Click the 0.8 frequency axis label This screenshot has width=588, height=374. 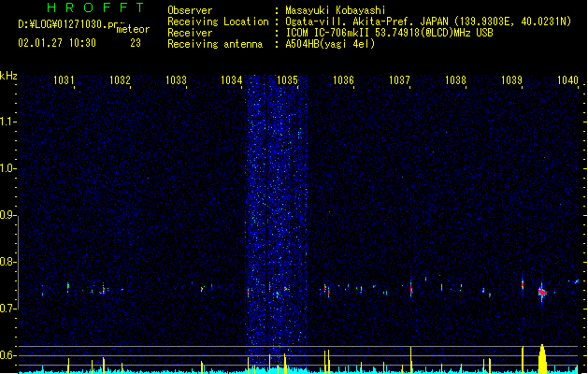click(x=7, y=262)
